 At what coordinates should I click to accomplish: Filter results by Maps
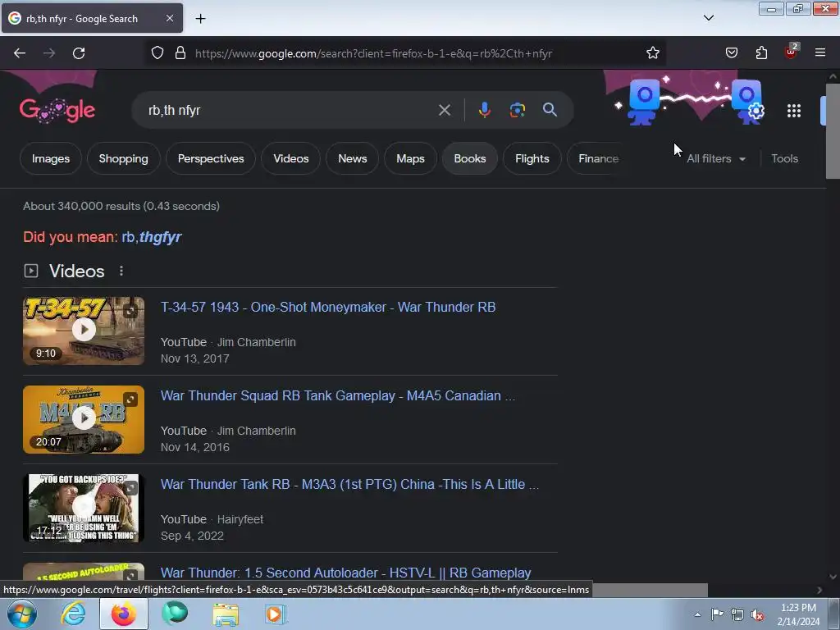(410, 158)
